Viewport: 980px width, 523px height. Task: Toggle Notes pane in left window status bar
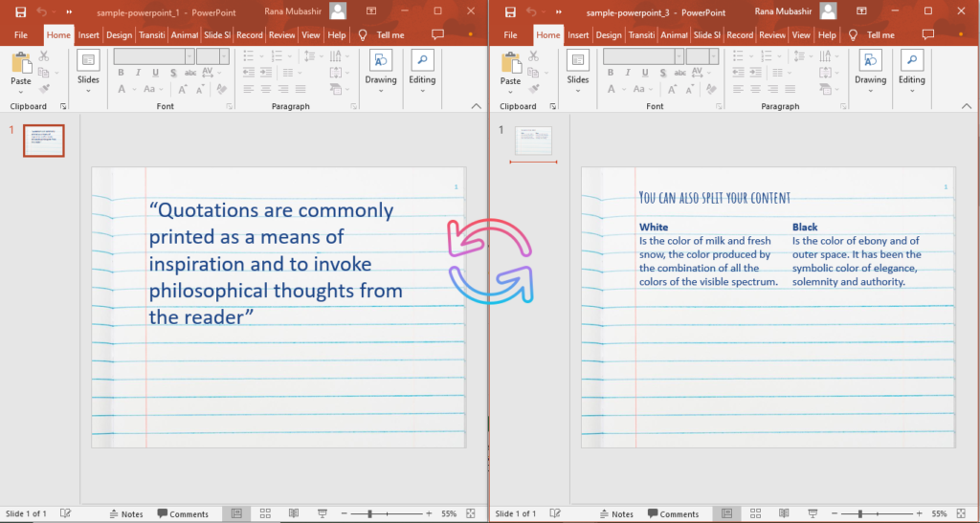click(125, 513)
